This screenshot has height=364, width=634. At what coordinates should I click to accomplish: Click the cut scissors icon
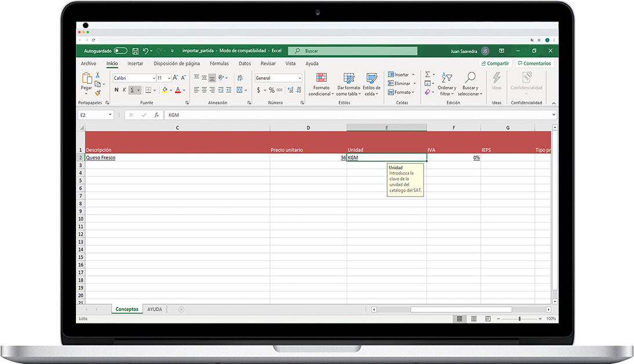coord(98,75)
